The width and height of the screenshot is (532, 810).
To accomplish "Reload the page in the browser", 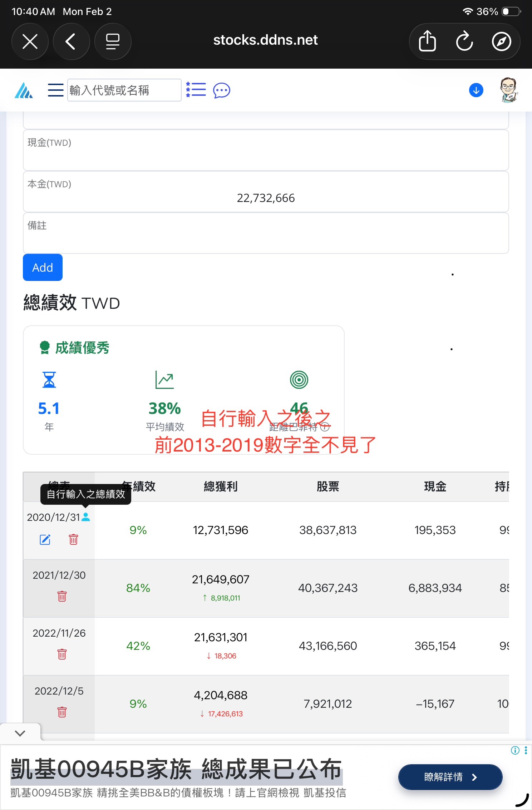I will click(x=464, y=41).
